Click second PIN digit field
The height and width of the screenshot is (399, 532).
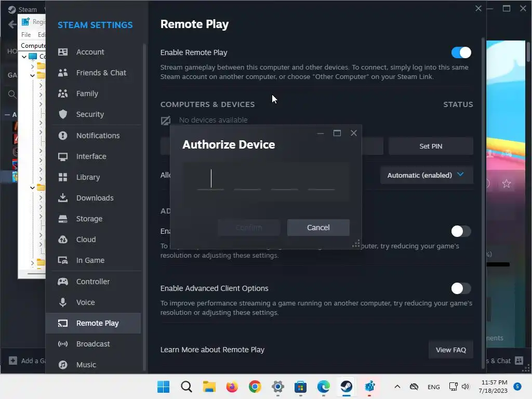point(247,179)
